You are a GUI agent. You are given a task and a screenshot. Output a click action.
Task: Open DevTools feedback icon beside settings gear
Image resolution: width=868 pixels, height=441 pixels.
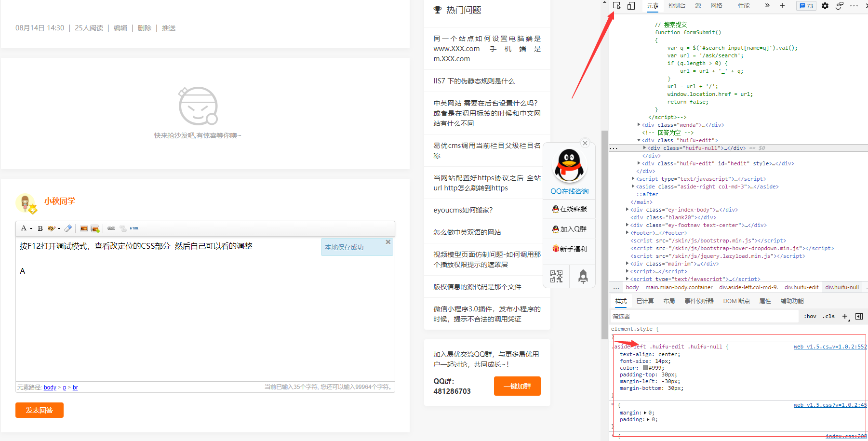pos(840,6)
